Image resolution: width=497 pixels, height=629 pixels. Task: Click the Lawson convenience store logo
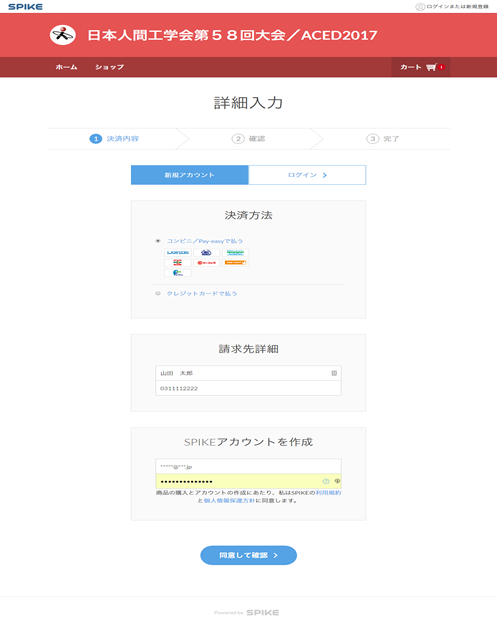178,252
